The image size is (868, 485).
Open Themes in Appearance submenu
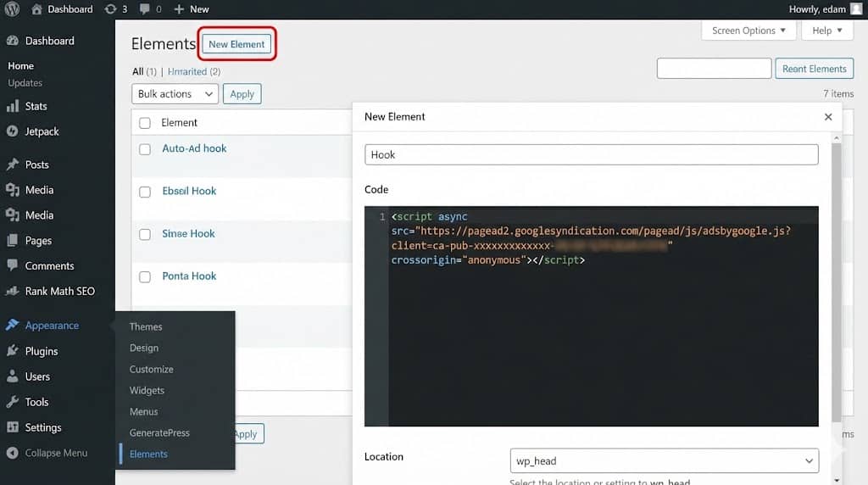pos(146,326)
